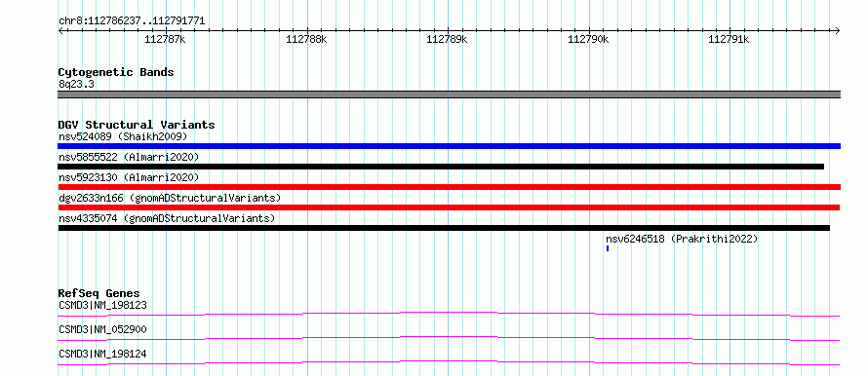Click the left arrow end of the ruler

pyautogui.click(x=60, y=30)
